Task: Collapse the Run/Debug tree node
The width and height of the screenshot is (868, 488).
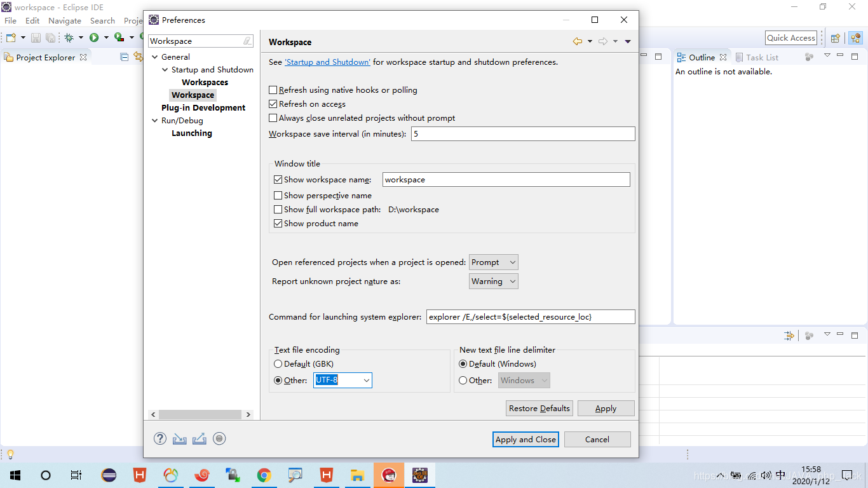Action: (x=155, y=121)
